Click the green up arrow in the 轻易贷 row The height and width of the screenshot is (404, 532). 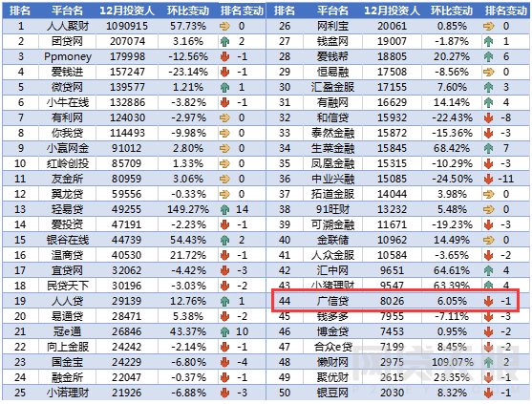[224, 209]
